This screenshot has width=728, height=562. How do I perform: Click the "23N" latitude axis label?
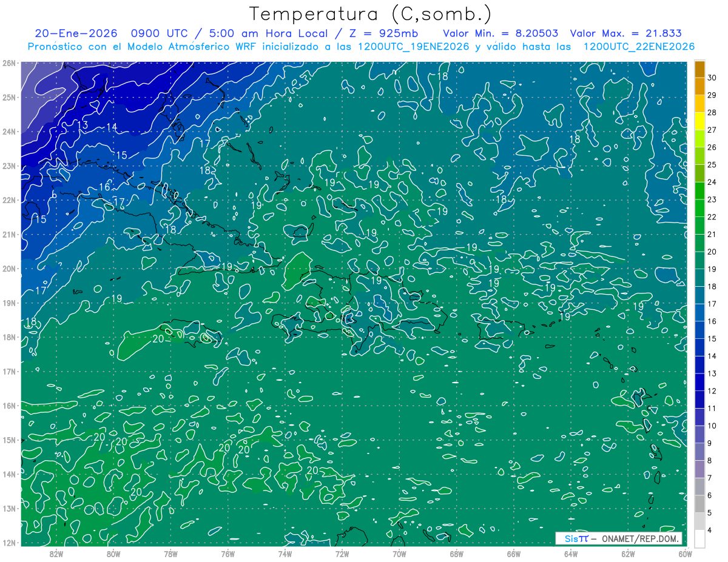(x=8, y=166)
